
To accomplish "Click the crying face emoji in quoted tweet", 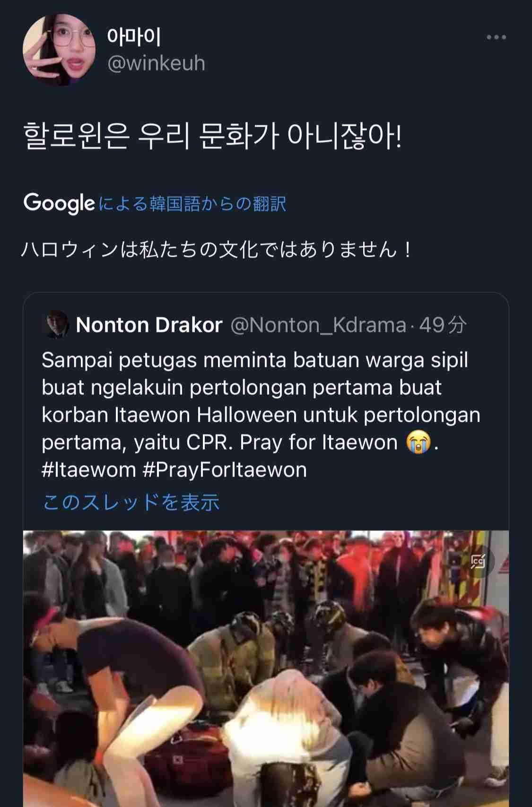I will (419, 443).
